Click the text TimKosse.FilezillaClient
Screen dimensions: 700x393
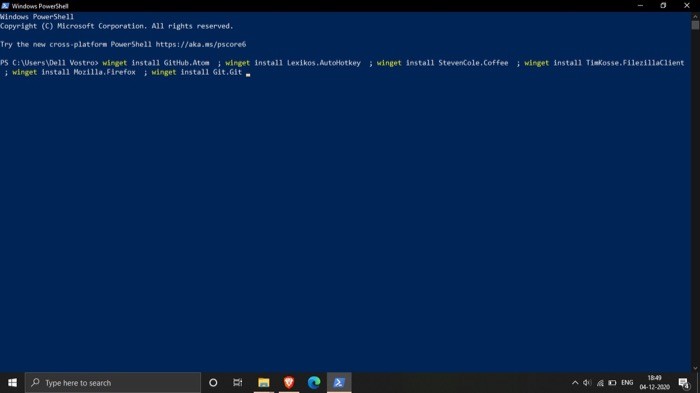click(x=635, y=63)
